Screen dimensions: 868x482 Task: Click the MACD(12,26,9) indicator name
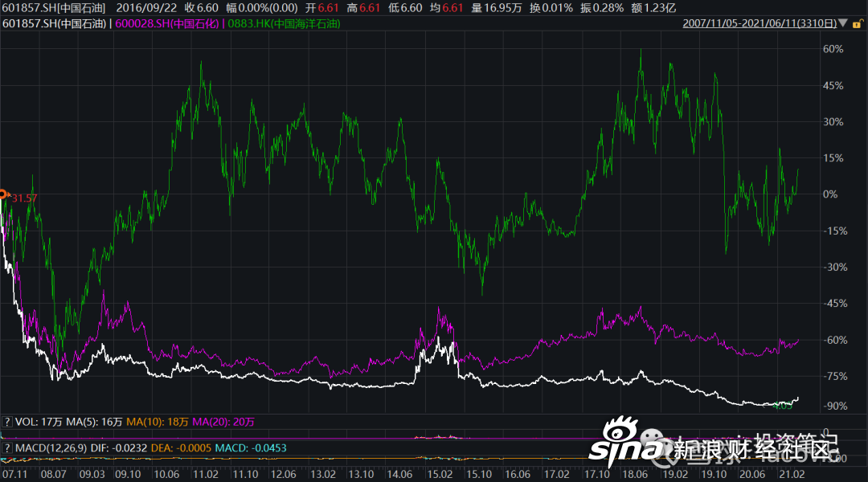51,447
